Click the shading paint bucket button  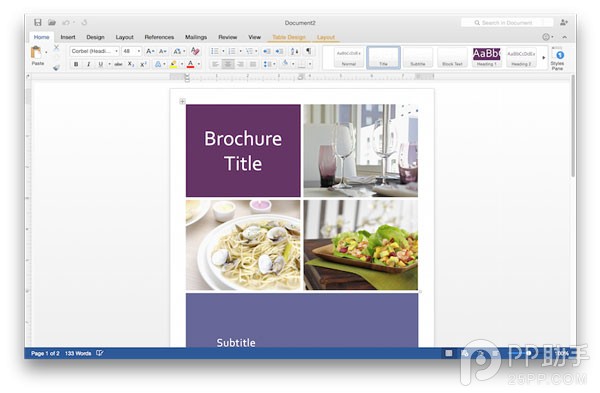[285, 64]
